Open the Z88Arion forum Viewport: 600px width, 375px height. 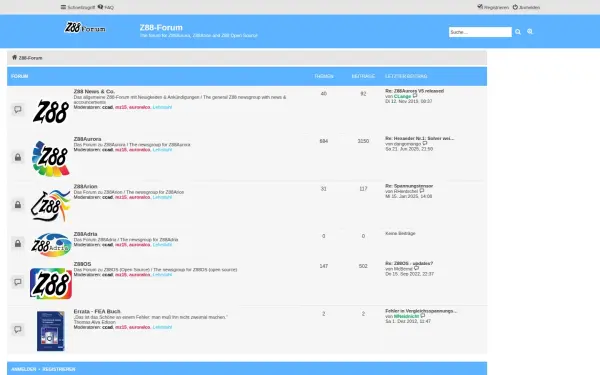(x=85, y=186)
